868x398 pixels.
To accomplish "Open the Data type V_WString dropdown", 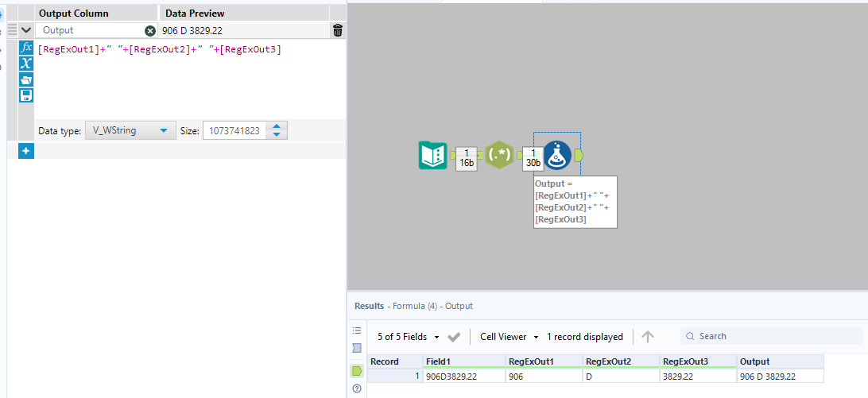I will point(130,130).
